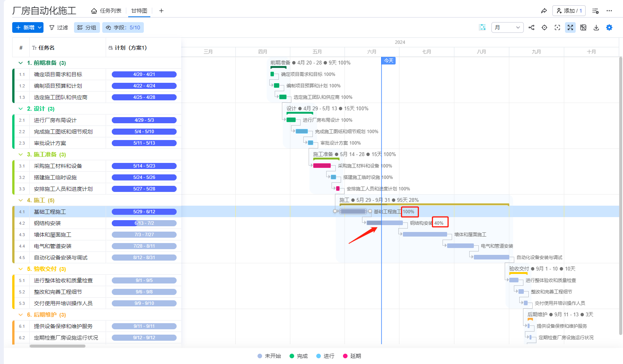Click the 添加 members button

click(569, 11)
